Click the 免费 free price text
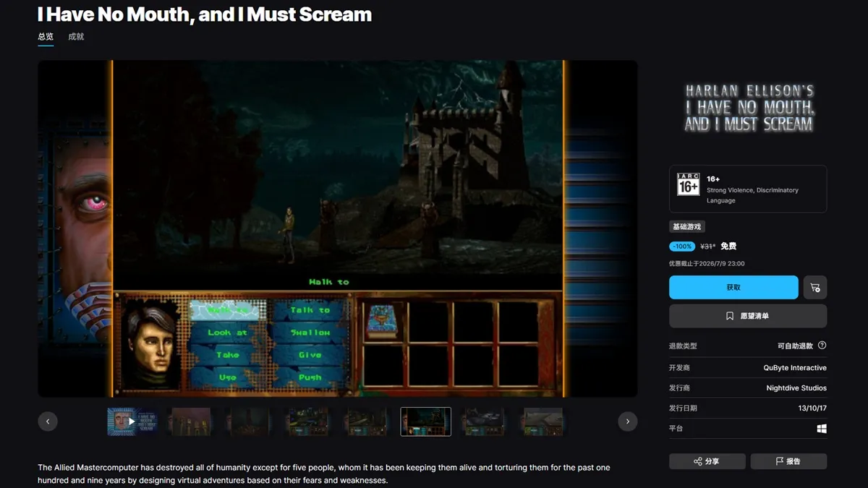The width and height of the screenshot is (868, 488). [x=728, y=247]
